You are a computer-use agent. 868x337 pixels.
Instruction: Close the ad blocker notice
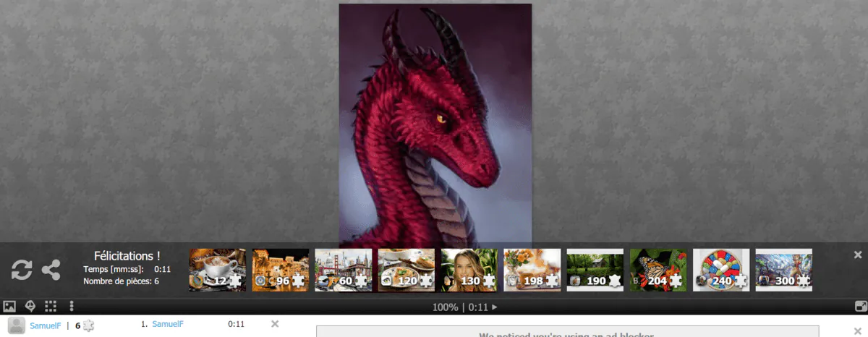point(858,331)
